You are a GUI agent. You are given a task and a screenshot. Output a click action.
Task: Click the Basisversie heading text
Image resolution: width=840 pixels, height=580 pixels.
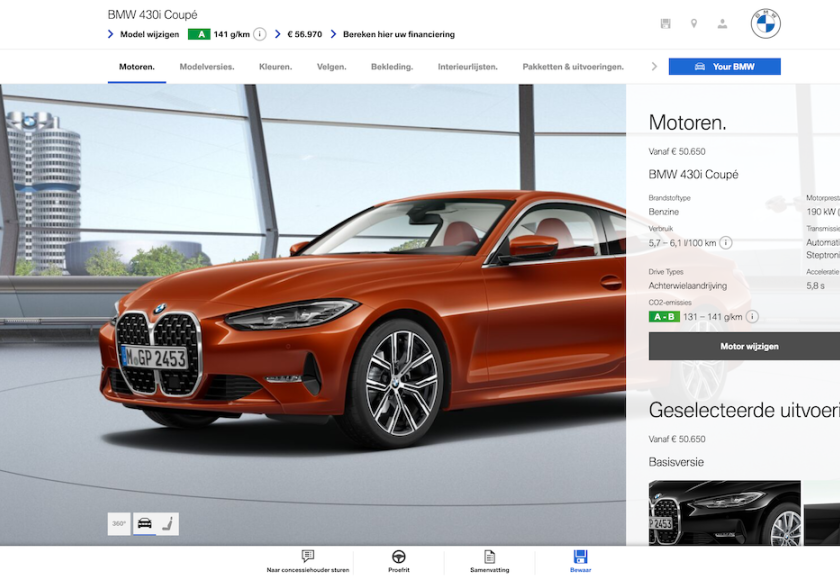pos(676,462)
